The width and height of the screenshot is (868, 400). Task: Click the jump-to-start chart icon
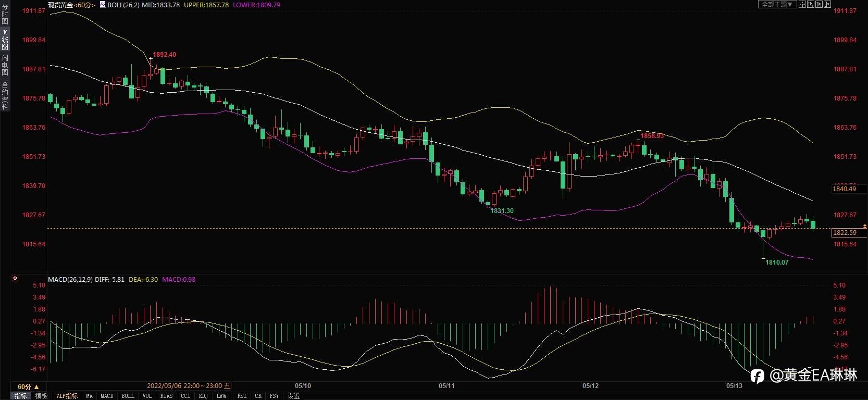(x=811, y=4)
